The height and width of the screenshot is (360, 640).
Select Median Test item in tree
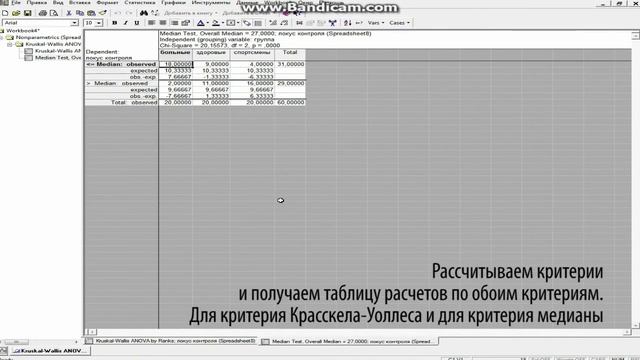tap(58, 58)
